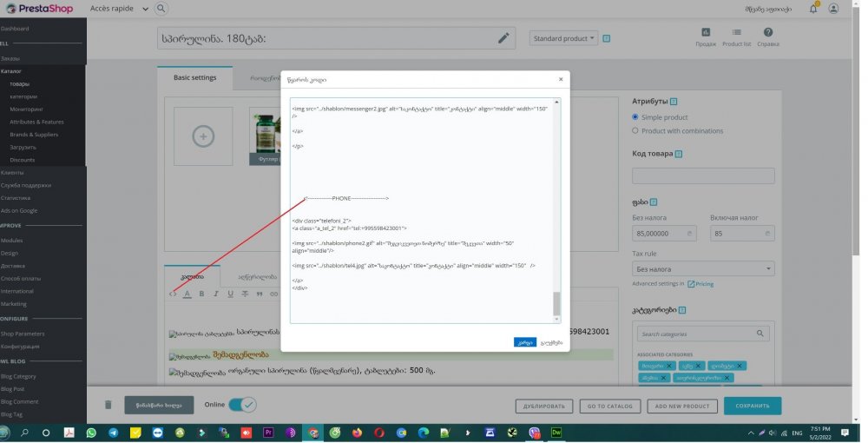Switch to the Basic settings tab
Image resolution: width=868 pixels, height=443 pixels.
[x=194, y=77]
